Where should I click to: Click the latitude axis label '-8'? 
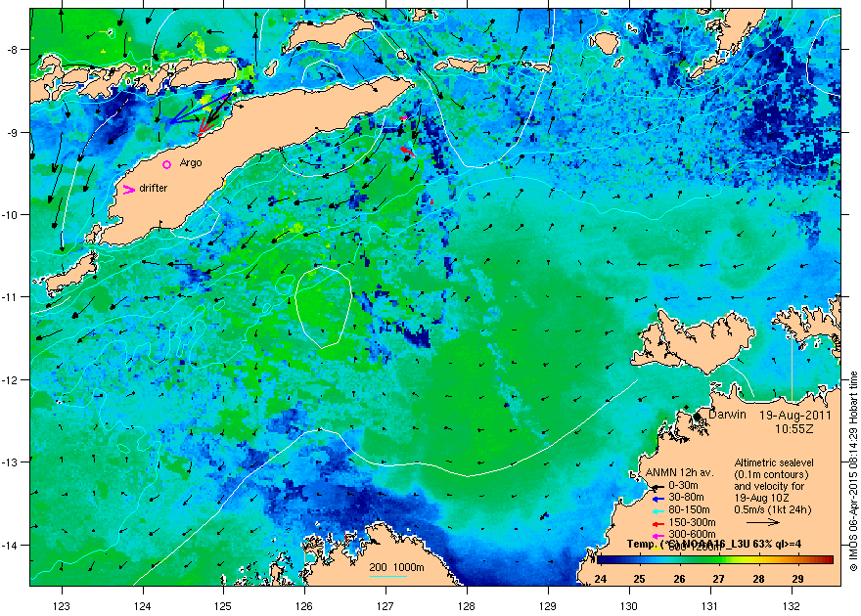[13, 49]
